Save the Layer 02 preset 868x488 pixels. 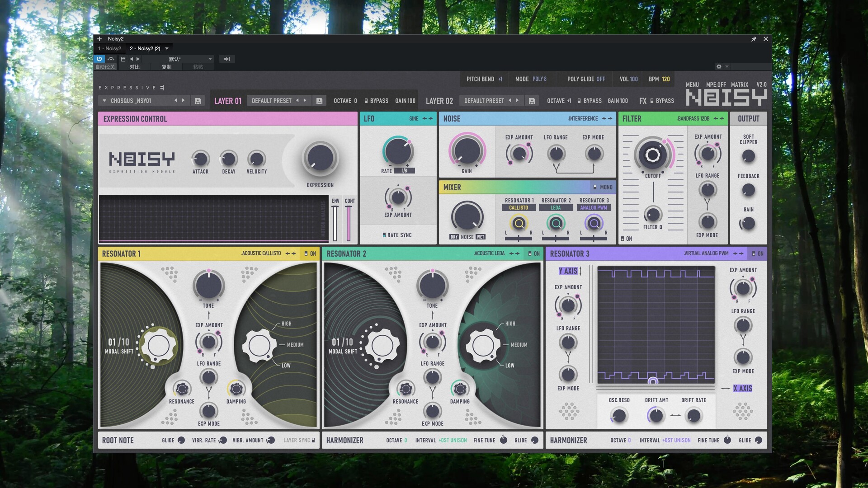(x=532, y=101)
